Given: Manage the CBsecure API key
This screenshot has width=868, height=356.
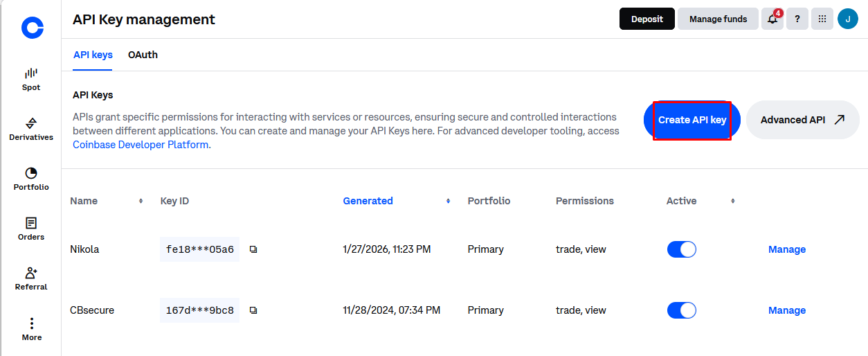Looking at the screenshot, I should pyautogui.click(x=787, y=310).
